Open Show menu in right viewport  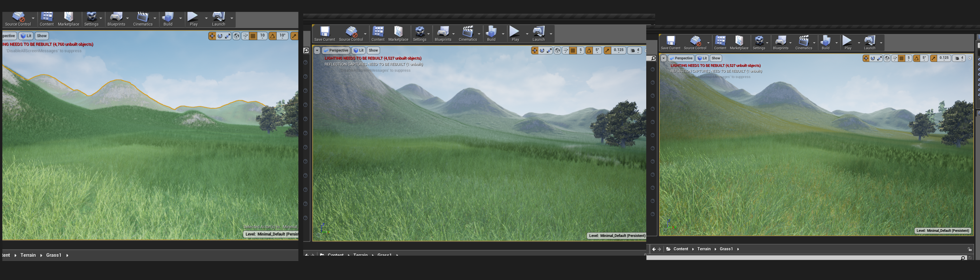716,58
